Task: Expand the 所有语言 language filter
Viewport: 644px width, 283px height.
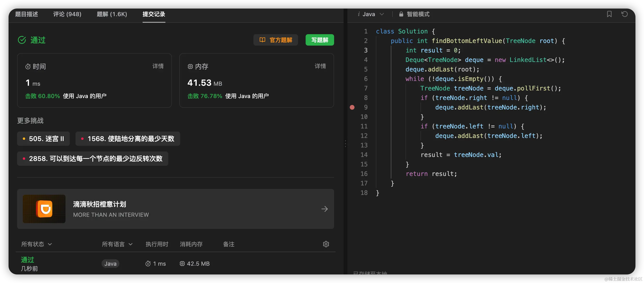Action: click(x=117, y=244)
